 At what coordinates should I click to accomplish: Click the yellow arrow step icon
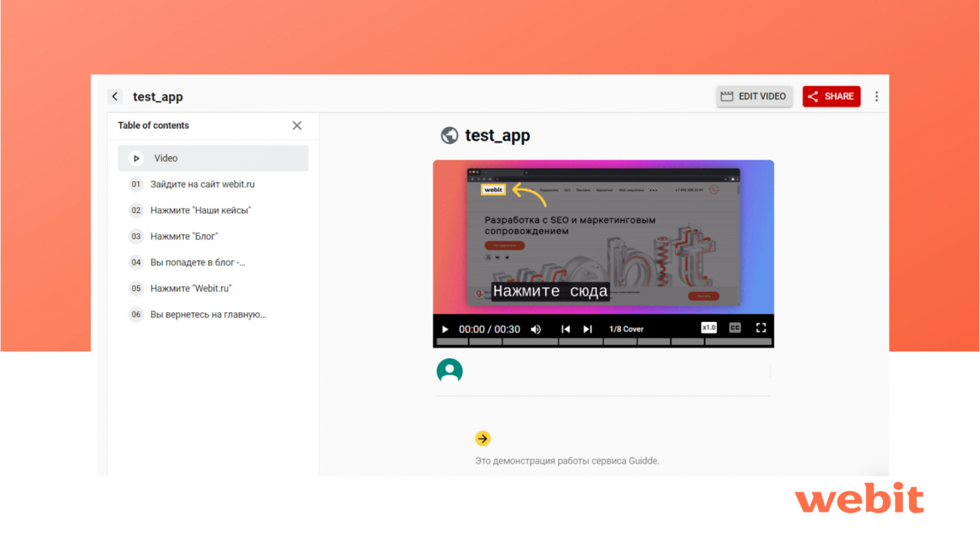tap(483, 438)
